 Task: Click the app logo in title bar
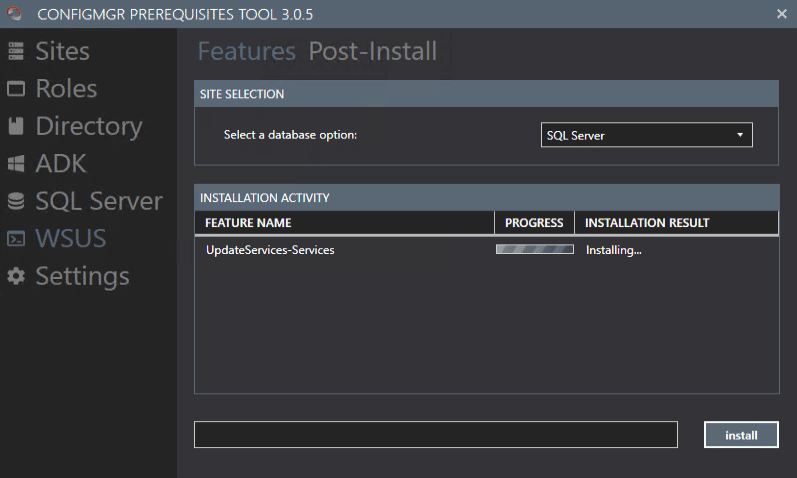(x=13, y=13)
